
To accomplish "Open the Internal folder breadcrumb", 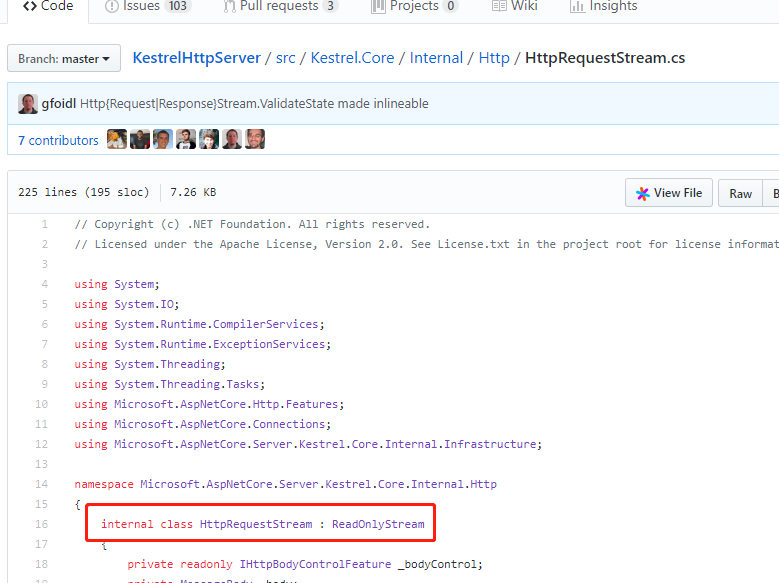I will pyautogui.click(x=436, y=58).
